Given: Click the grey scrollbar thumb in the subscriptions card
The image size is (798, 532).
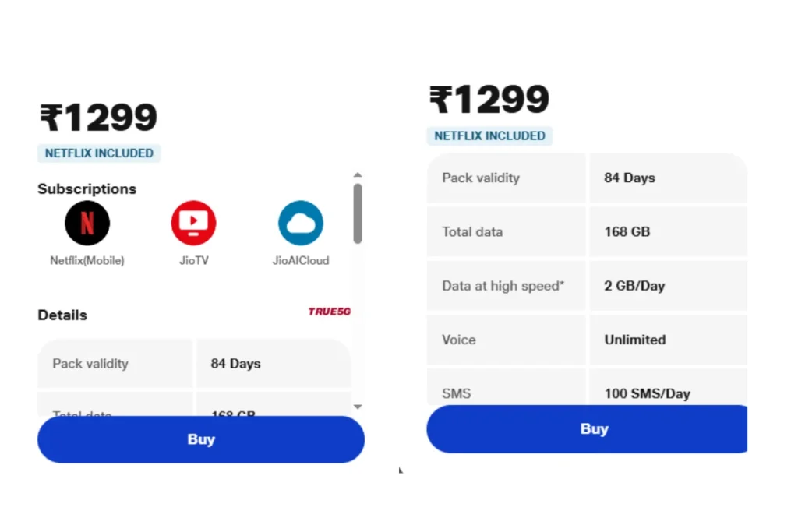Looking at the screenshot, I should point(358,213).
